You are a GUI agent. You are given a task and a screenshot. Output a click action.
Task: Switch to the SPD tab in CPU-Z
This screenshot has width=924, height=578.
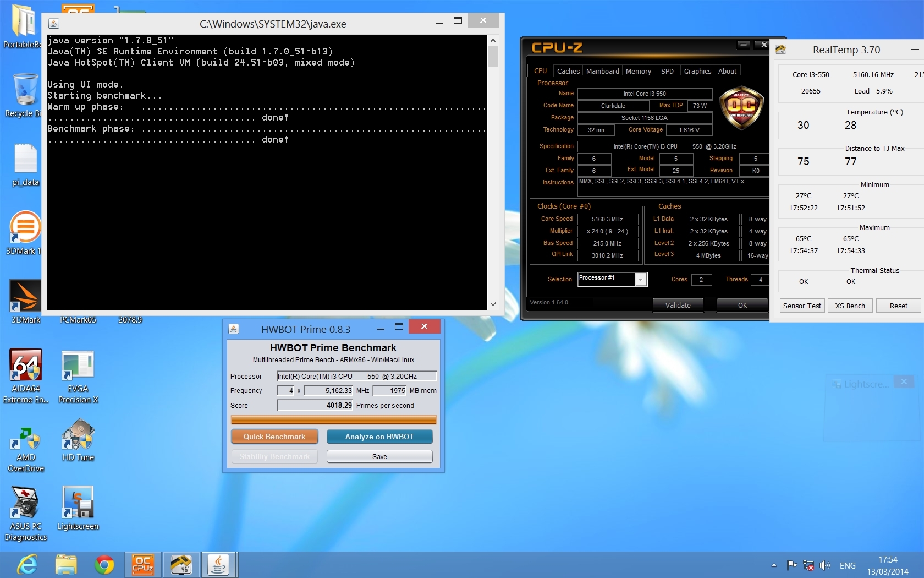(x=667, y=71)
